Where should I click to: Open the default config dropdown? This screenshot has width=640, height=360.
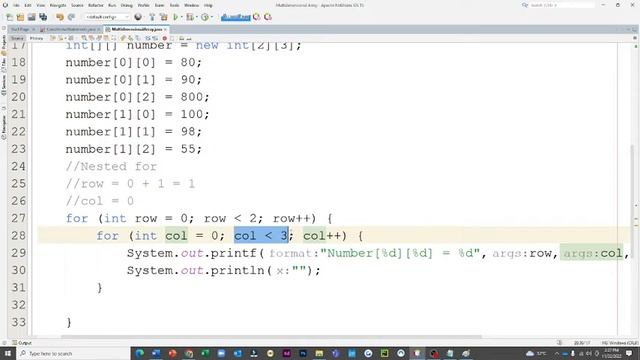(x=107, y=17)
